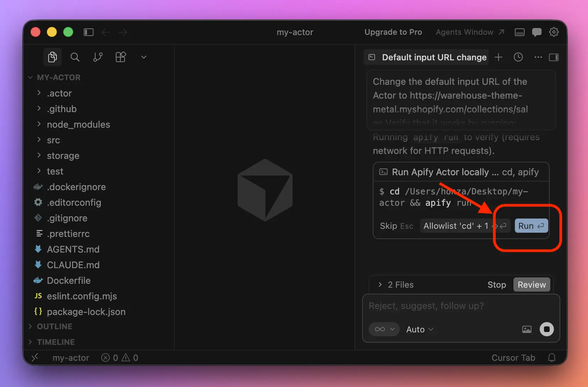Skip the proposed terminal command
The image size is (588, 387).
click(x=396, y=226)
